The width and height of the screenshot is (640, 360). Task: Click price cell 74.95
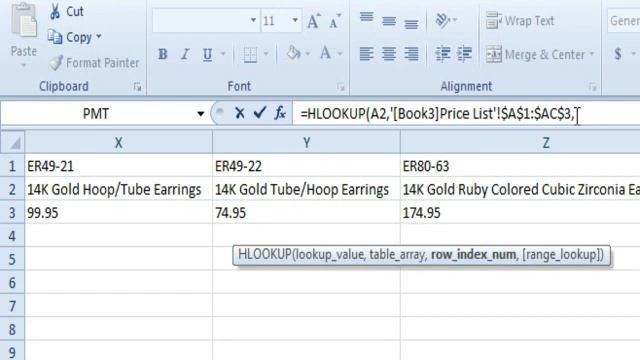[307, 213]
